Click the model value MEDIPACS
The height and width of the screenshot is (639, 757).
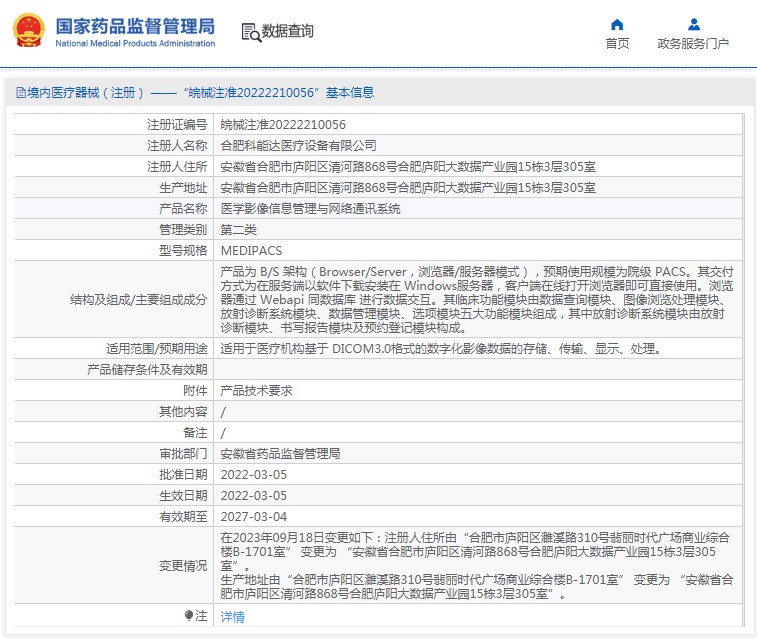251,250
